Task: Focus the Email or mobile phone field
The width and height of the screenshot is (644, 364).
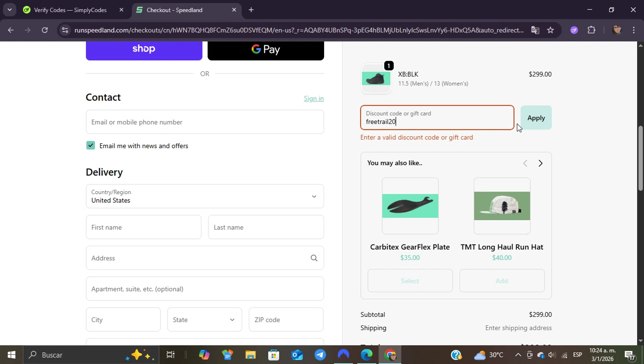Action: [205, 122]
